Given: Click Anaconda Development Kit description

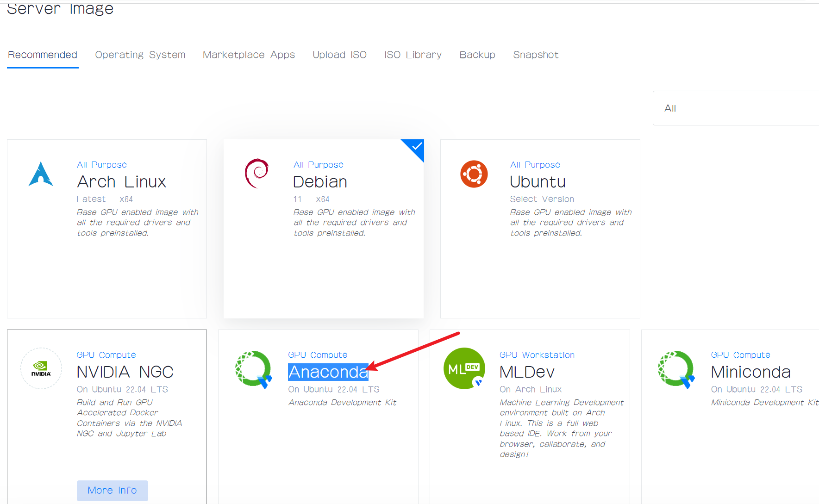Looking at the screenshot, I should pos(343,403).
